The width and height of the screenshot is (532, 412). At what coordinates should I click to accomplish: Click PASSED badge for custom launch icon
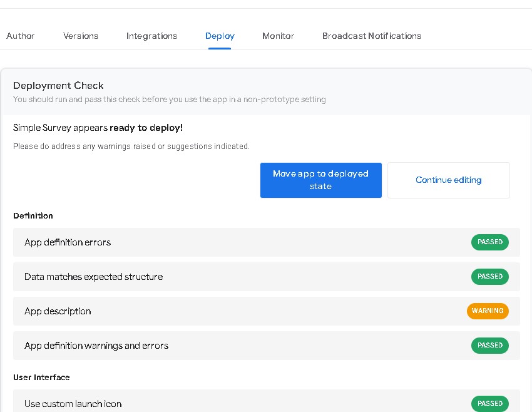(489, 403)
